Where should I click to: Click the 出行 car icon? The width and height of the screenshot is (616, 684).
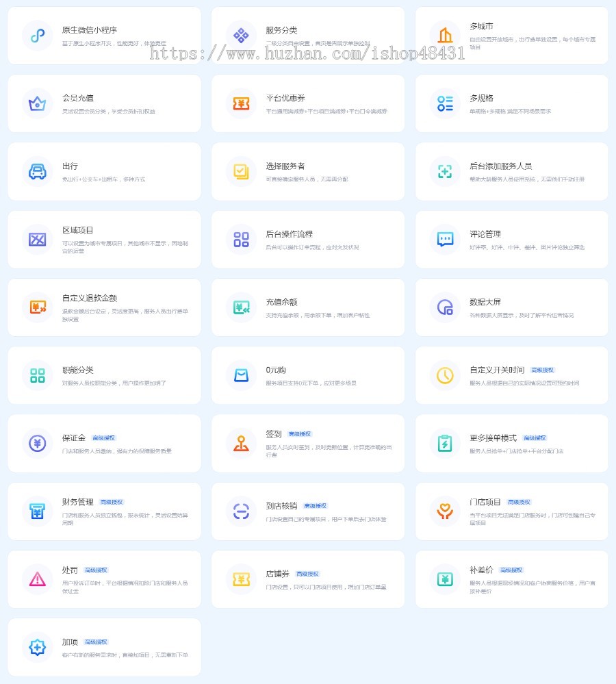(38, 171)
